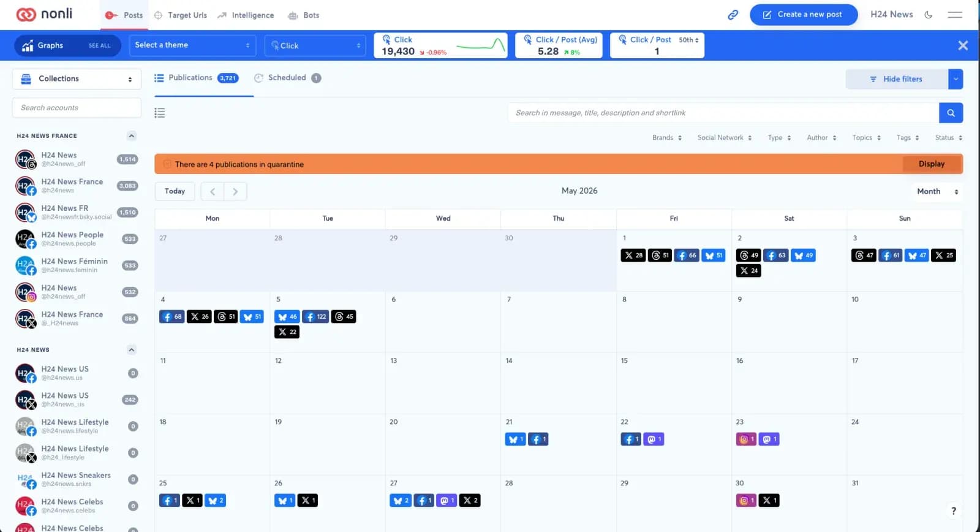Click the nonli logo
Viewport: 980px width, 532px height.
(x=44, y=14)
